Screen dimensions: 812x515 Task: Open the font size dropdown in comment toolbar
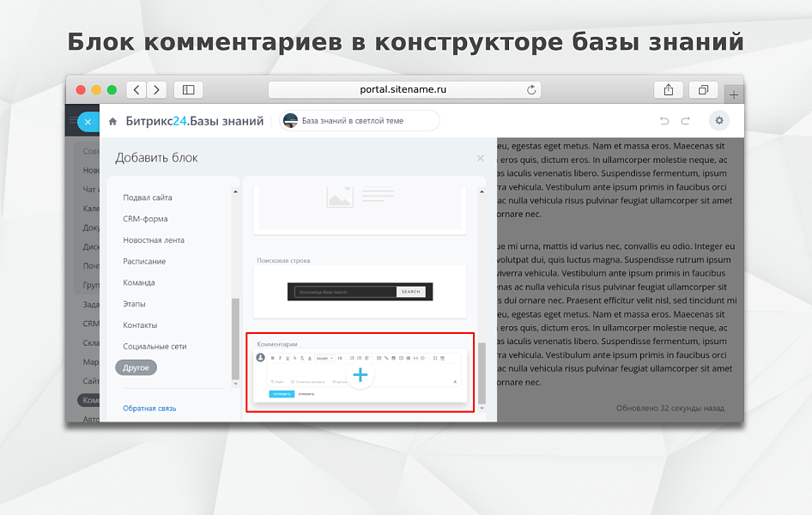340,358
